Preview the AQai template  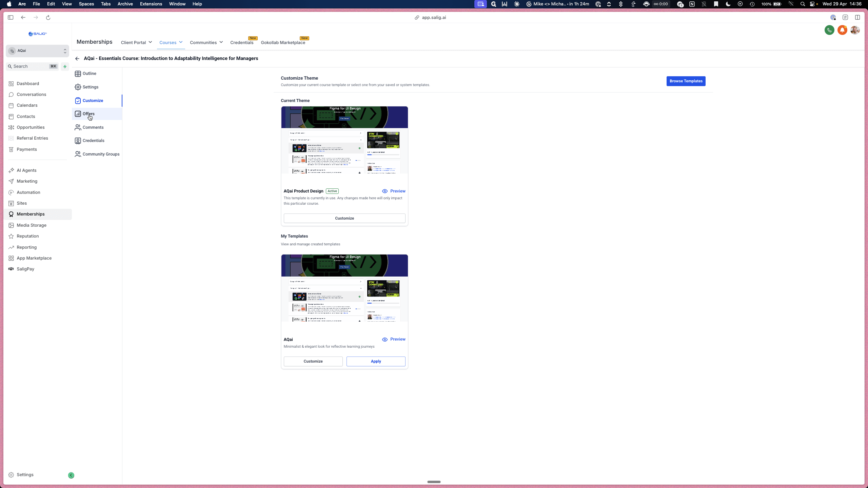click(x=394, y=339)
